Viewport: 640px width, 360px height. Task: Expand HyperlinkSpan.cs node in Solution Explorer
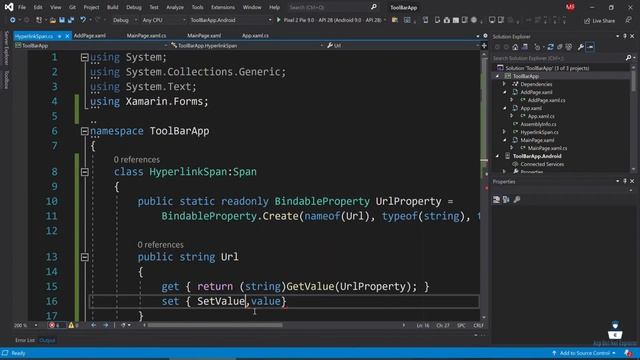coord(504,132)
